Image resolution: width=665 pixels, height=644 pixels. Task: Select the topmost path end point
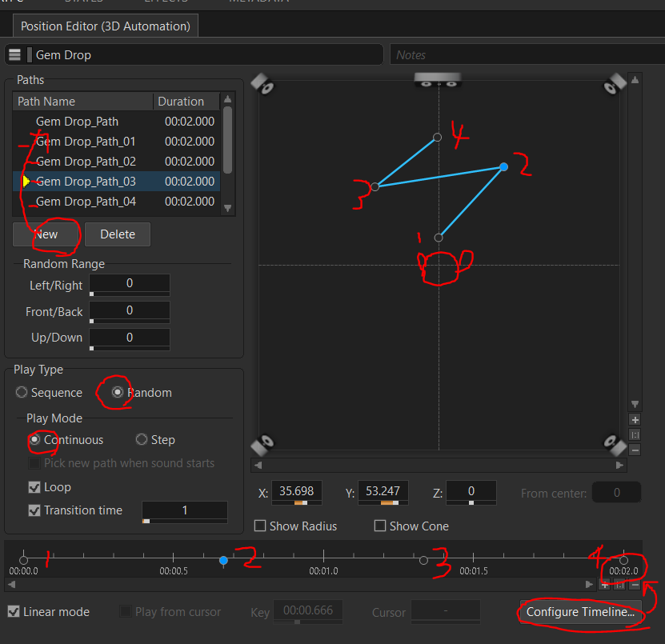[x=437, y=137]
